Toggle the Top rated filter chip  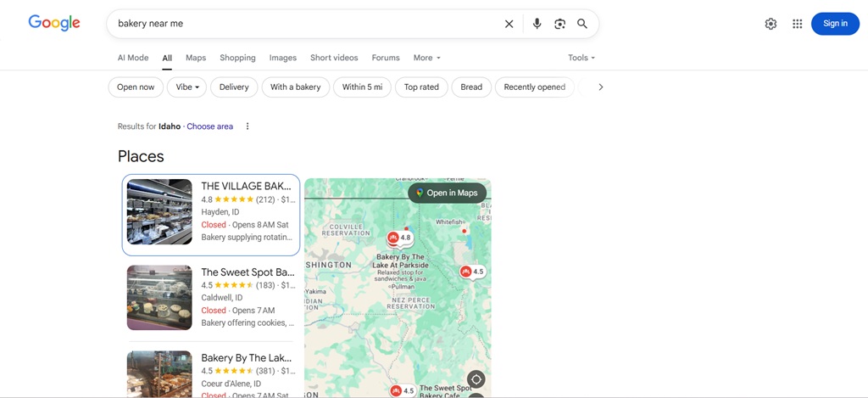(x=421, y=87)
